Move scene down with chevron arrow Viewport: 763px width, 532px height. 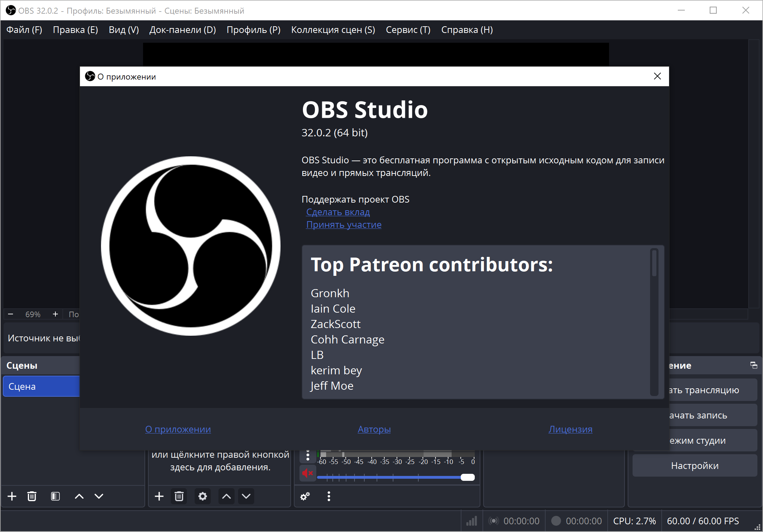[x=99, y=496]
